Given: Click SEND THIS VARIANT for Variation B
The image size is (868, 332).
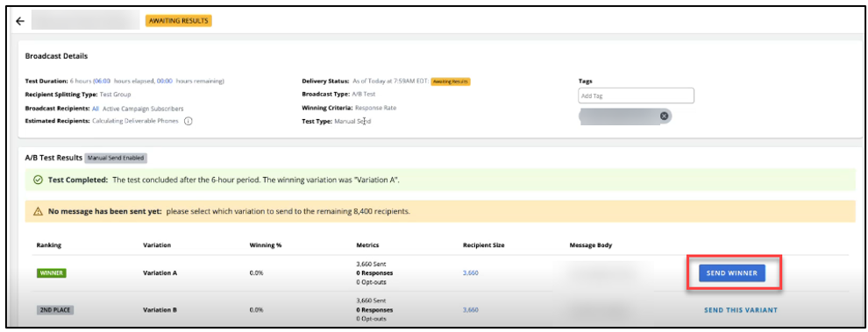Looking at the screenshot, I should (x=741, y=310).
